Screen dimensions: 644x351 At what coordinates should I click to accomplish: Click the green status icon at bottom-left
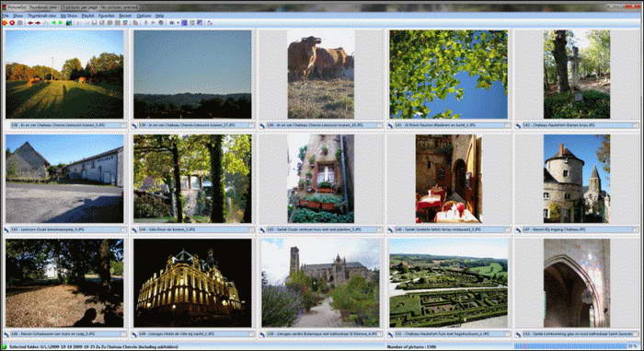click(x=5, y=347)
